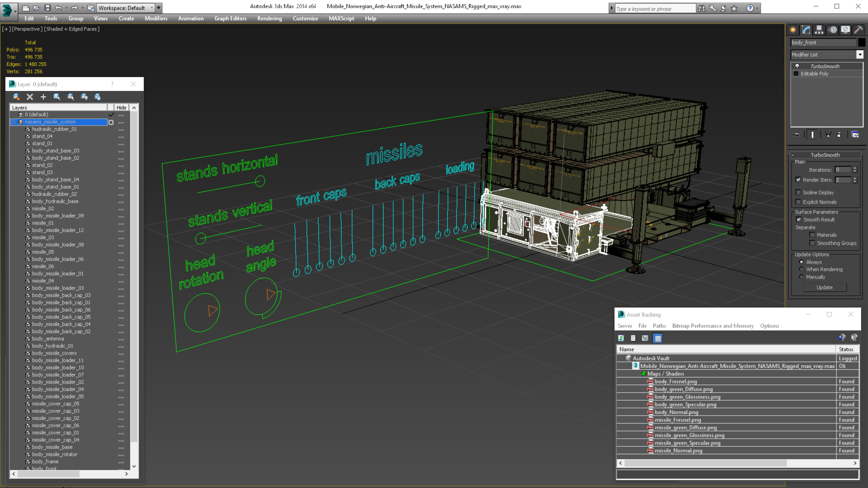Open the Modifier List dropdown
The width and height of the screenshot is (868, 488).
click(x=860, y=55)
